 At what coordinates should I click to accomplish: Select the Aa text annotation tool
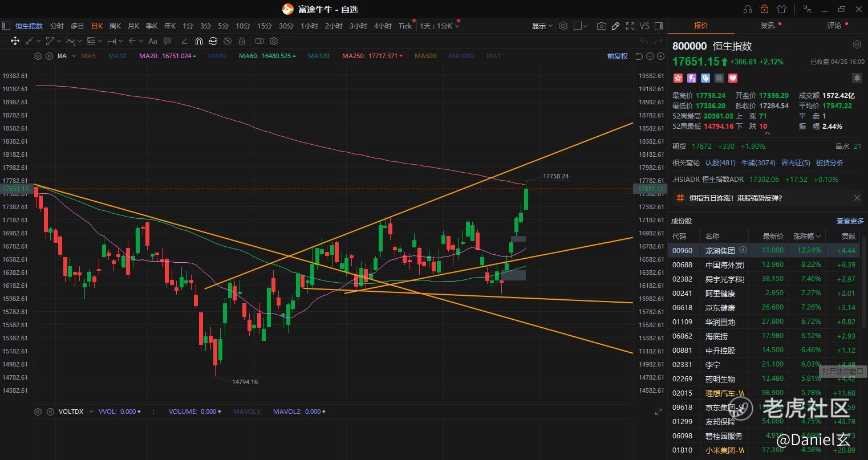[x=152, y=41]
